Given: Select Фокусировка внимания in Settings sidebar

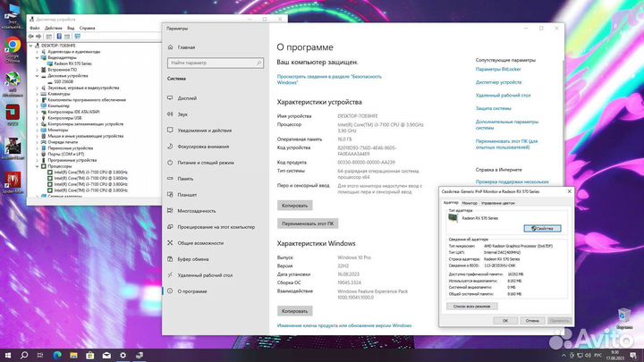Looking at the screenshot, I should pyautogui.click(x=203, y=147).
